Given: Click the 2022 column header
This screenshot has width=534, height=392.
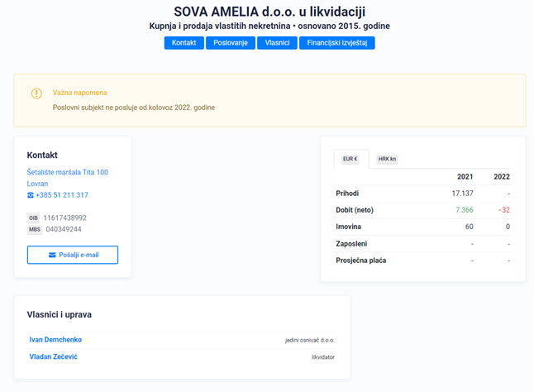Looking at the screenshot, I should [502, 177].
